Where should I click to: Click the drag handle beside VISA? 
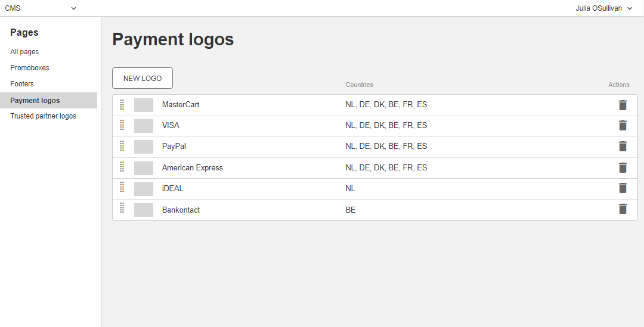click(122, 124)
